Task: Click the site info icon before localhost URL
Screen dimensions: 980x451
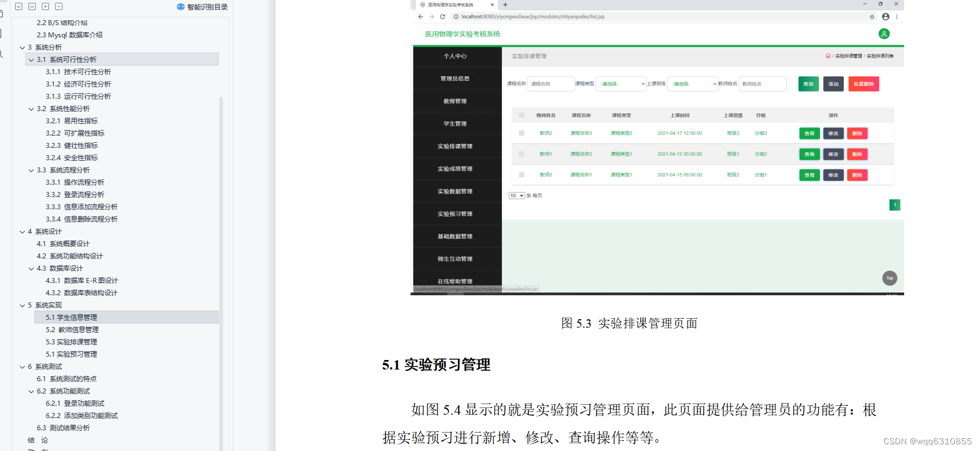Action: pyautogui.click(x=456, y=17)
